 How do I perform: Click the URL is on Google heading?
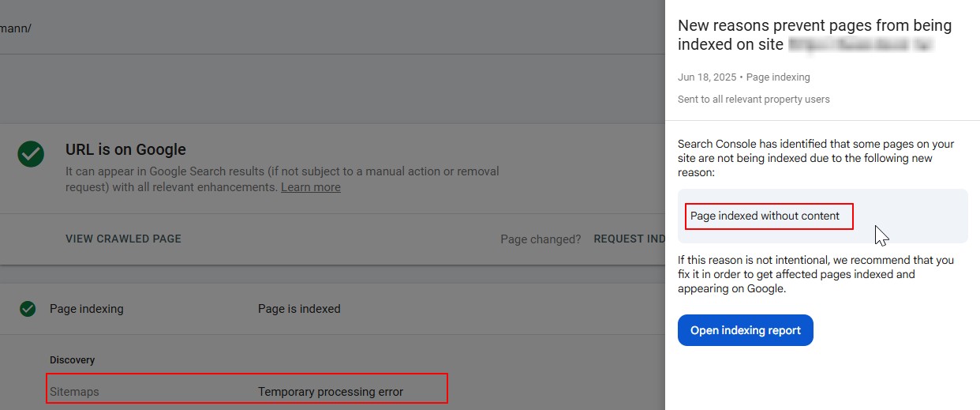[x=125, y=149]
